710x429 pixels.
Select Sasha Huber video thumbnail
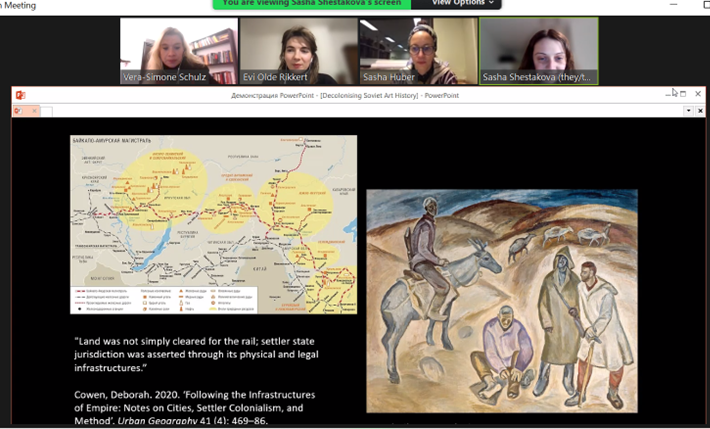coord(418,51)
